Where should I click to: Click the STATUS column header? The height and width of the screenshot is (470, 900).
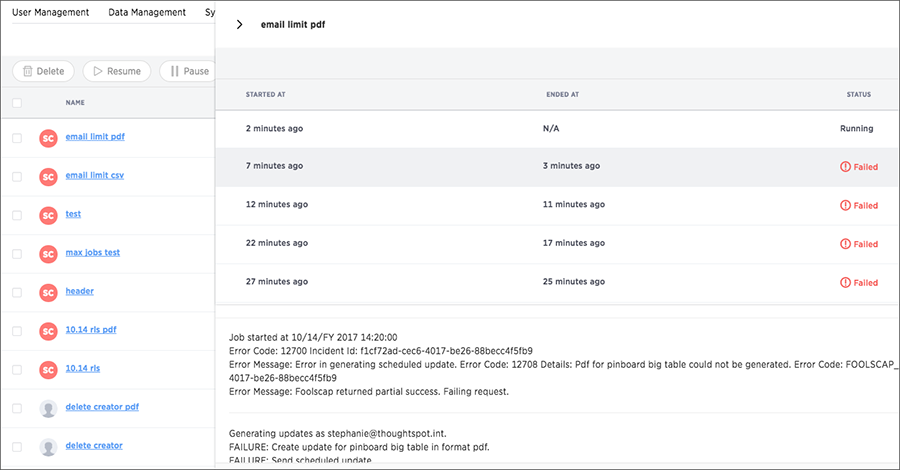click(x=859, y=94)
